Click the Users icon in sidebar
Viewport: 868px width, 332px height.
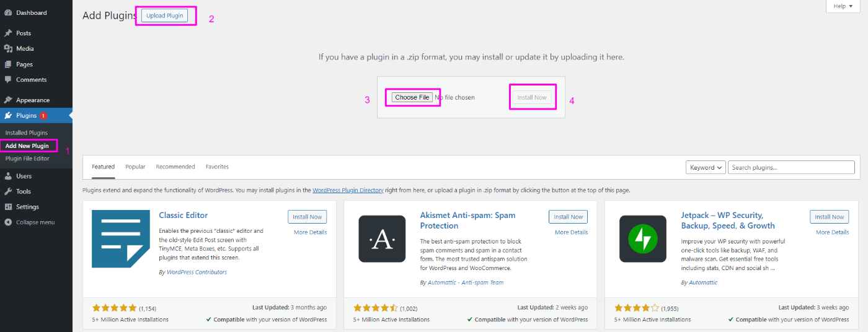[x=8, y=177]
